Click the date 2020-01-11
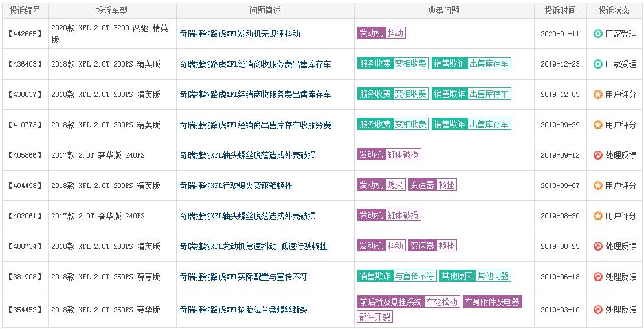 click(x=560, y=34)
